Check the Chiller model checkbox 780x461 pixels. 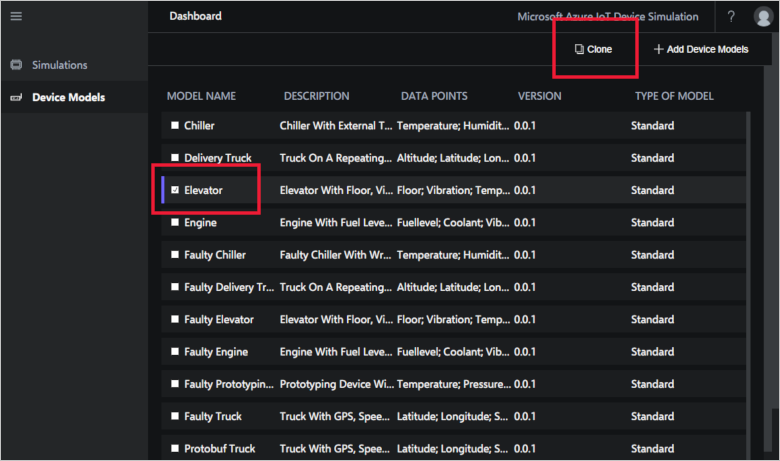click(x=175, y=125)
